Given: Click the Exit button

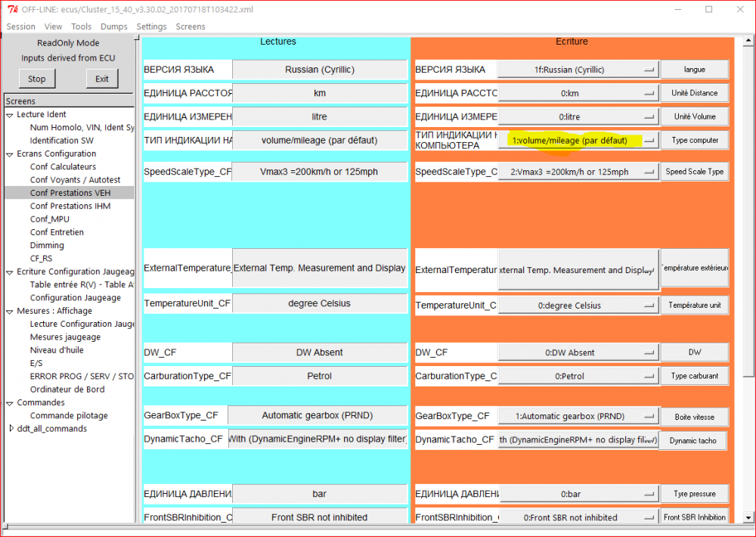Looking at the screenshot, I should 102,79.
